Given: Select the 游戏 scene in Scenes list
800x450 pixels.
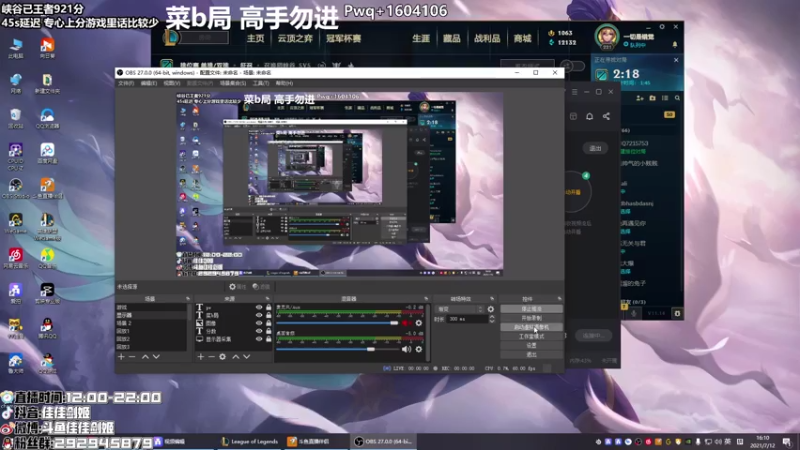Looking at the screenshot, I should 152,308.
